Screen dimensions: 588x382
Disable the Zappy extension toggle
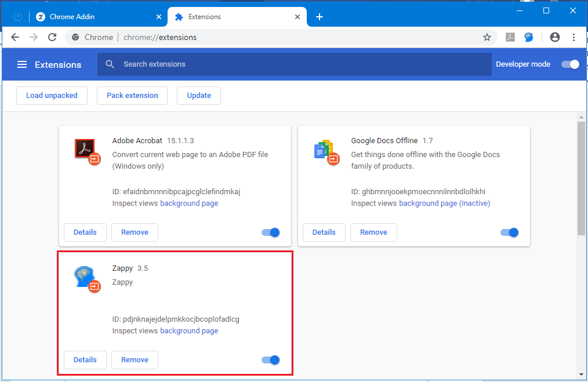pos(270,360)
